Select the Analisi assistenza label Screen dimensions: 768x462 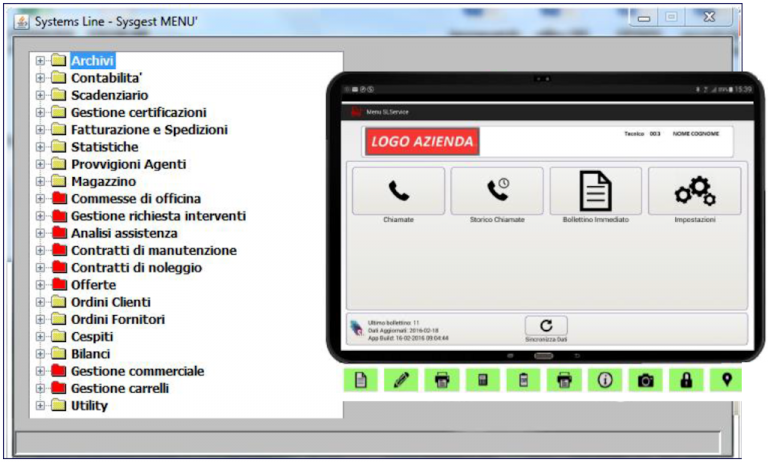click(124, 233)
